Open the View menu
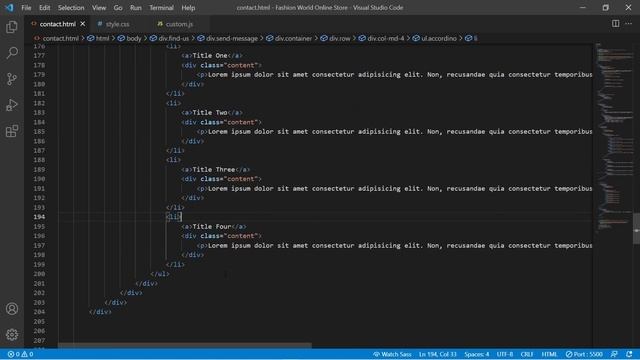Screen dimensions: 640x360 [99, 8]
